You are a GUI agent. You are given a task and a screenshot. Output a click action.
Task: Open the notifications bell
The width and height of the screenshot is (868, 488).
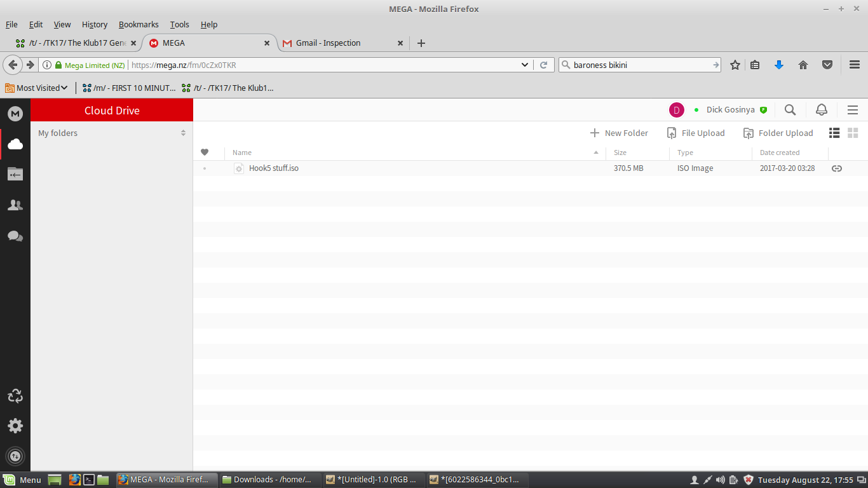coord(822,110)
